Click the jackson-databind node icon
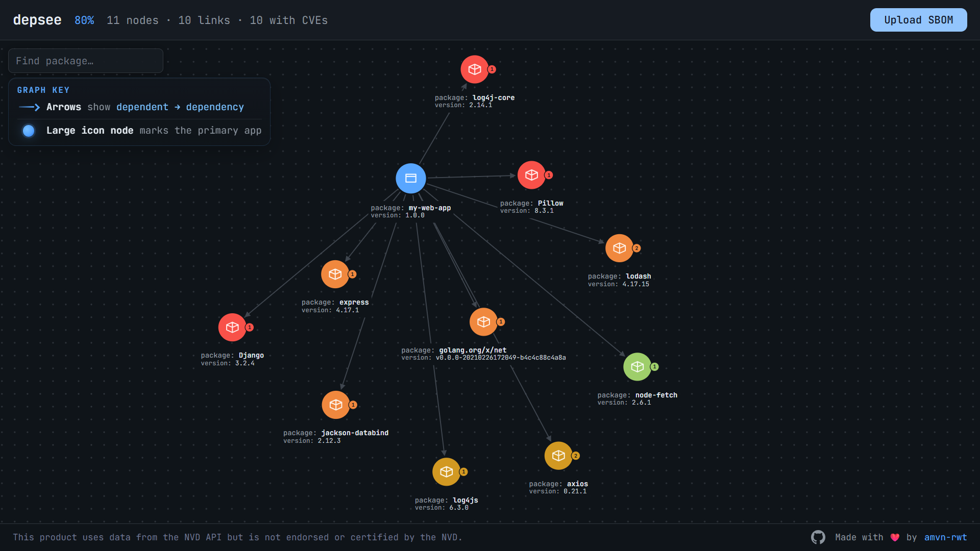 [336, 405]
